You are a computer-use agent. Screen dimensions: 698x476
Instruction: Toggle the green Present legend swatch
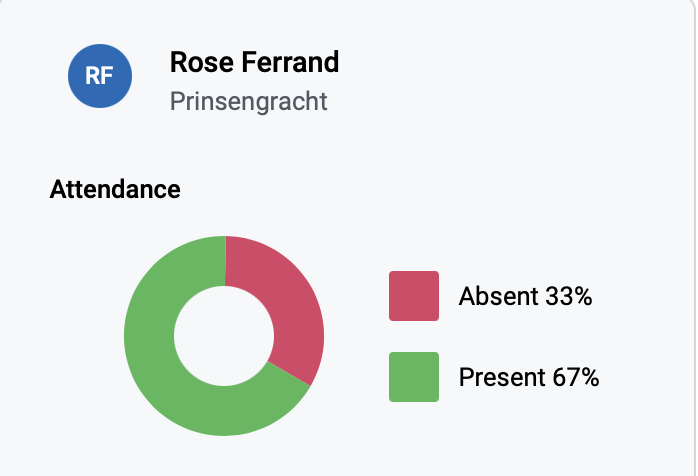click(x=413, y=377)
